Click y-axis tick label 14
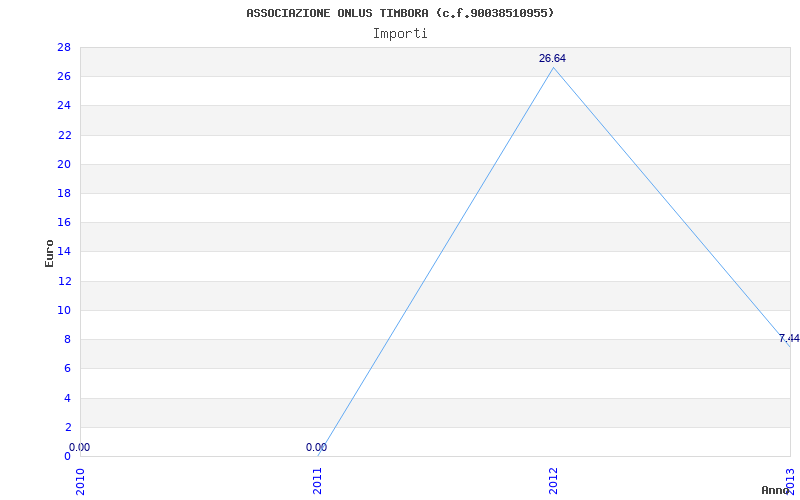Image resolution: width=800 pixels, height=500 pixels. [64, 252]
